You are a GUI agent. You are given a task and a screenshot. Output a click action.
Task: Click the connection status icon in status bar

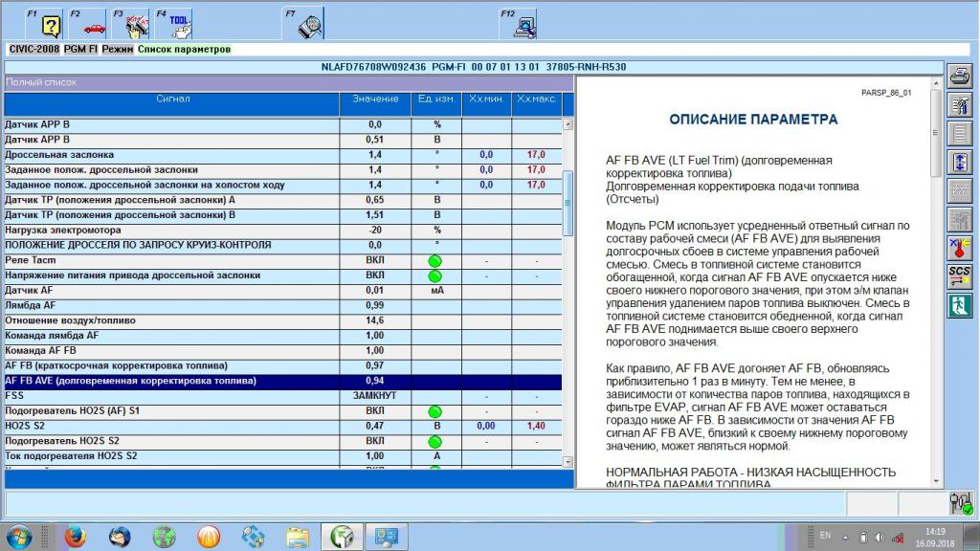click(961, 503)
